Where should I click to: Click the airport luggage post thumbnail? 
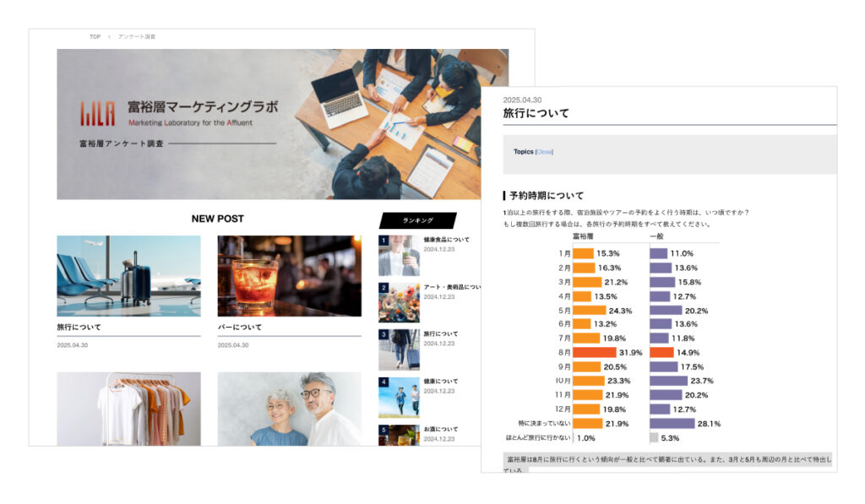click(x=128, y=276)
